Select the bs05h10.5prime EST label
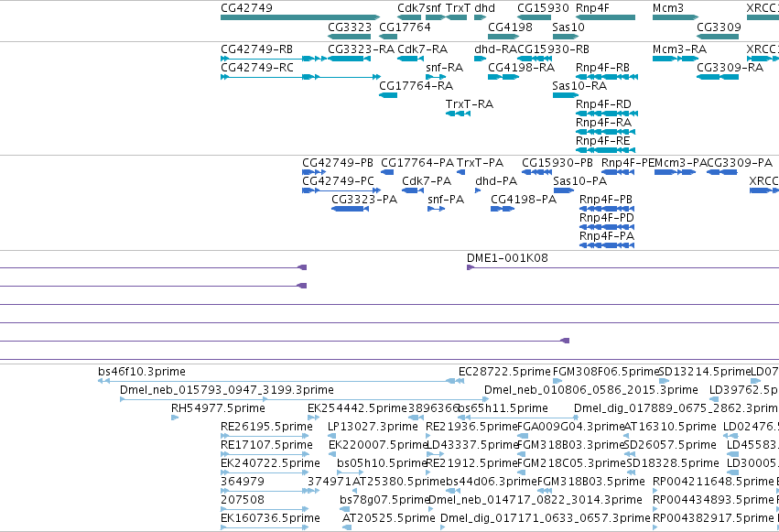Image resolution: width=779 pixels, height=532 pixels. pos(382,463)
